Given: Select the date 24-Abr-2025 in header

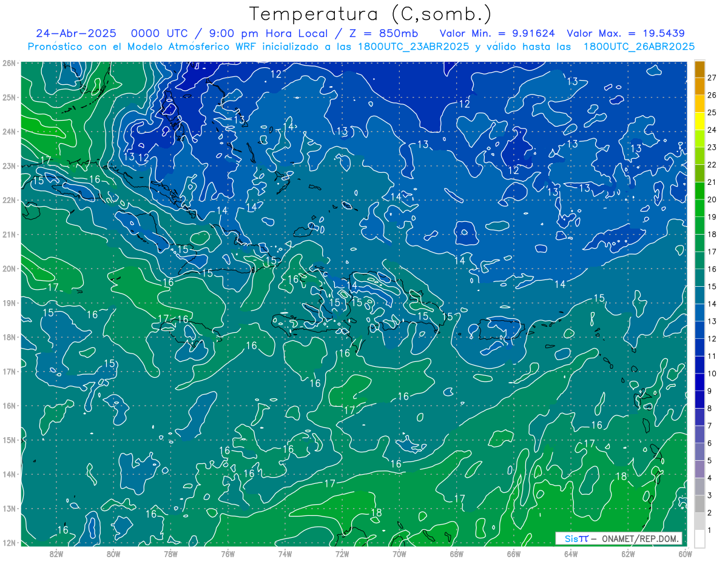Looking at the screenshot, I should tap(76, 33).
